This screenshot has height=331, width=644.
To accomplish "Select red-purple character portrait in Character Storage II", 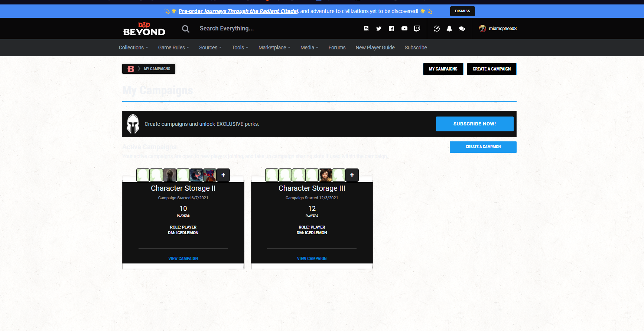I will click(210, 175).
